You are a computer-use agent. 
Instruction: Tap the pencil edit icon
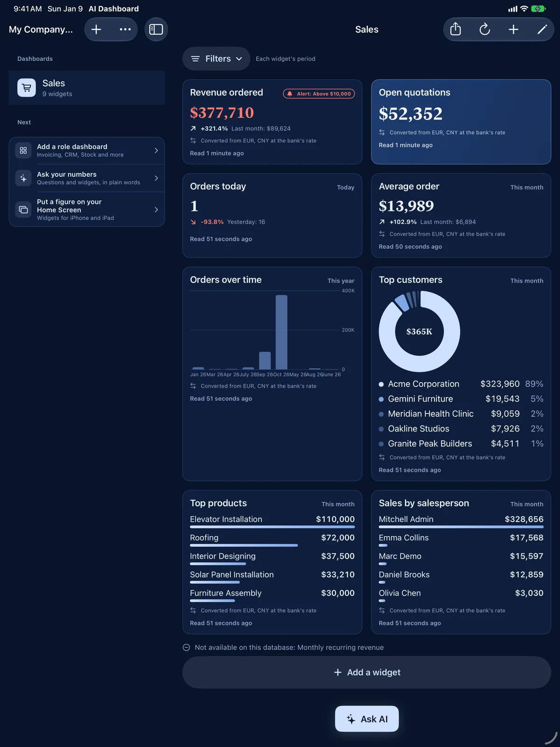coord(542,29)
